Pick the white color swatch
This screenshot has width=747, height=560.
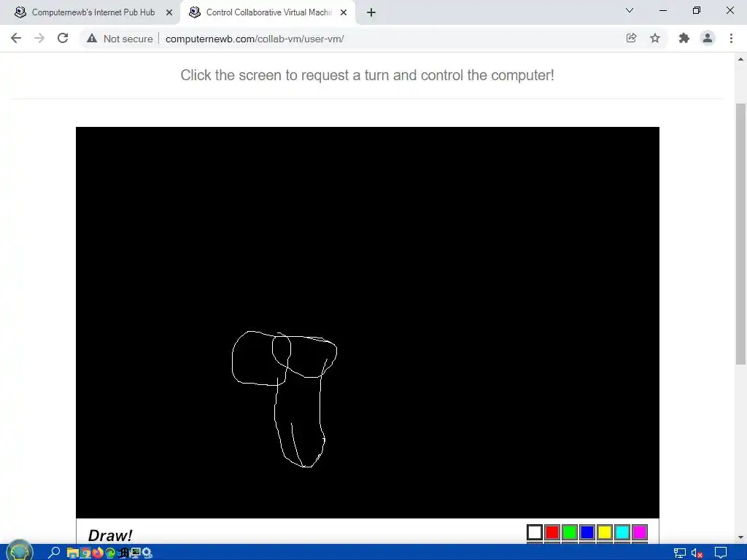coord(535,532)
